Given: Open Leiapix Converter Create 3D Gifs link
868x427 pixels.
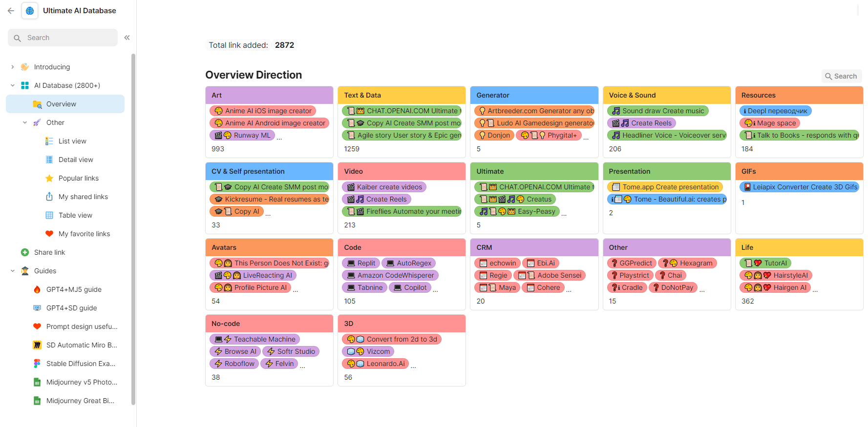Looking at the screenshot, I should pos(799,187).
